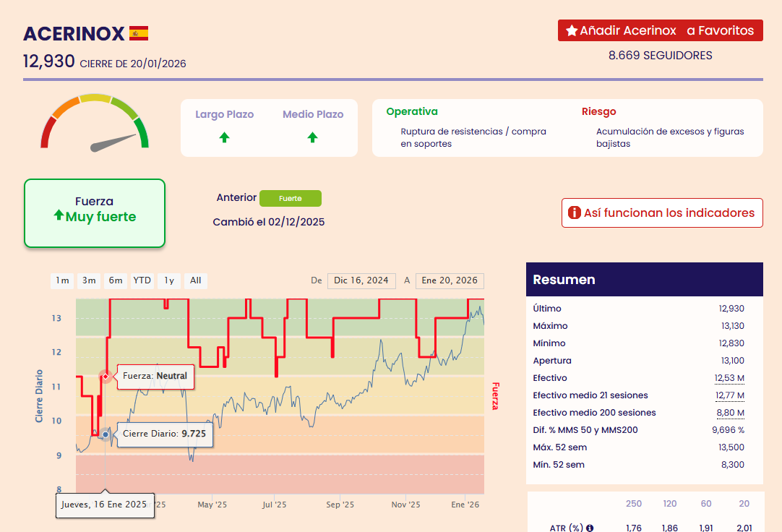Click the Operativa heading

point(412,112)
